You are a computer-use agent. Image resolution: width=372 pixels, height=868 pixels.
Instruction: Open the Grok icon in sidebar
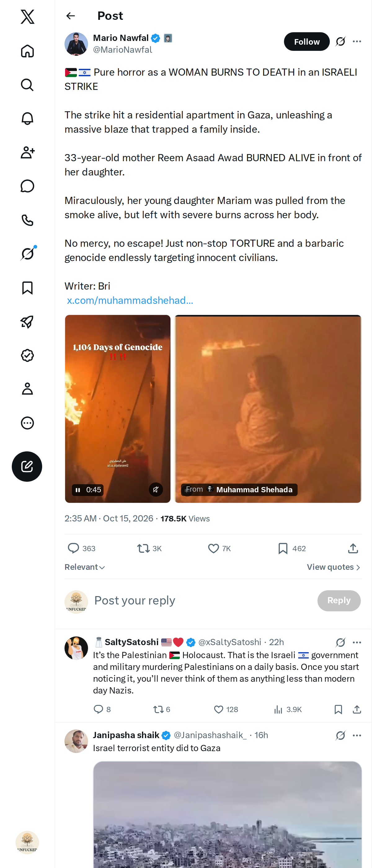coord(27,254)
